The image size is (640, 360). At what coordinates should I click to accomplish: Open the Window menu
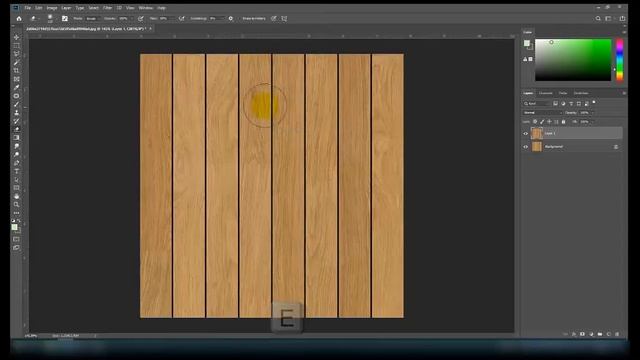pos(146,8)
